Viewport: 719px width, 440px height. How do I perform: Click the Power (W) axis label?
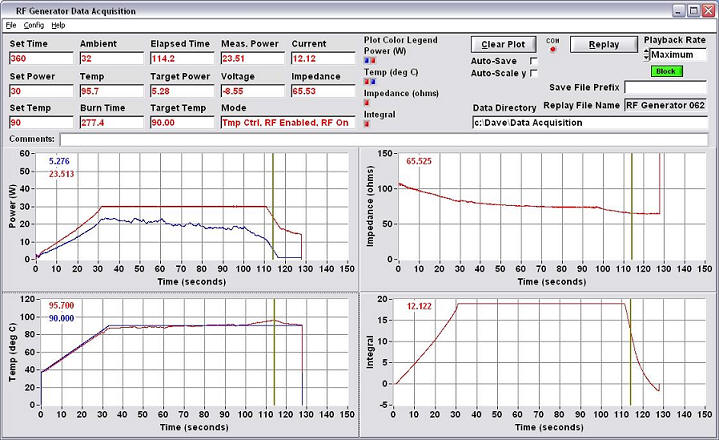tap(12, 206)
